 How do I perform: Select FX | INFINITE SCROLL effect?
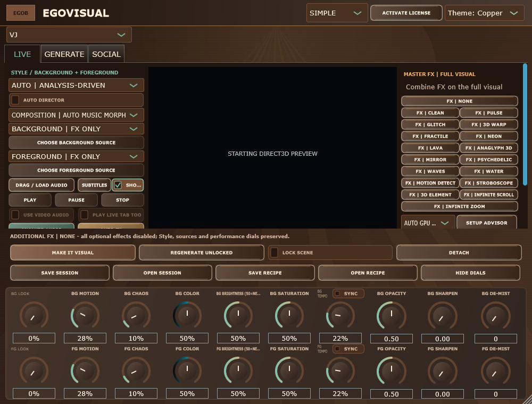(489, 195)
